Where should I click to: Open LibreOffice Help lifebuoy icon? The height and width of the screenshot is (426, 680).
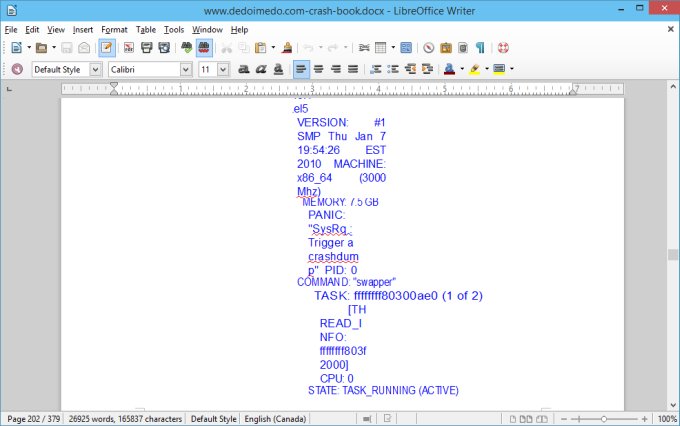tap(503, 48)
